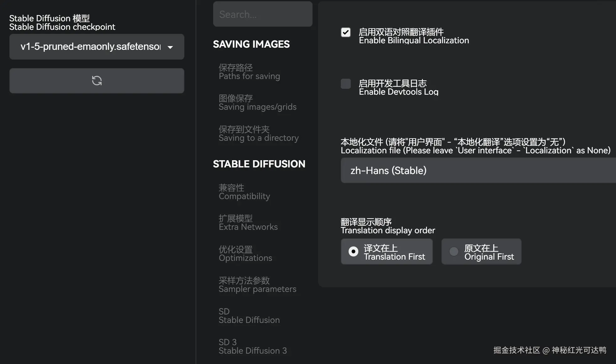Viewport: 616px width, 364px height.
Task: Select the Optimizations settings entry
Action: point(245,254)
